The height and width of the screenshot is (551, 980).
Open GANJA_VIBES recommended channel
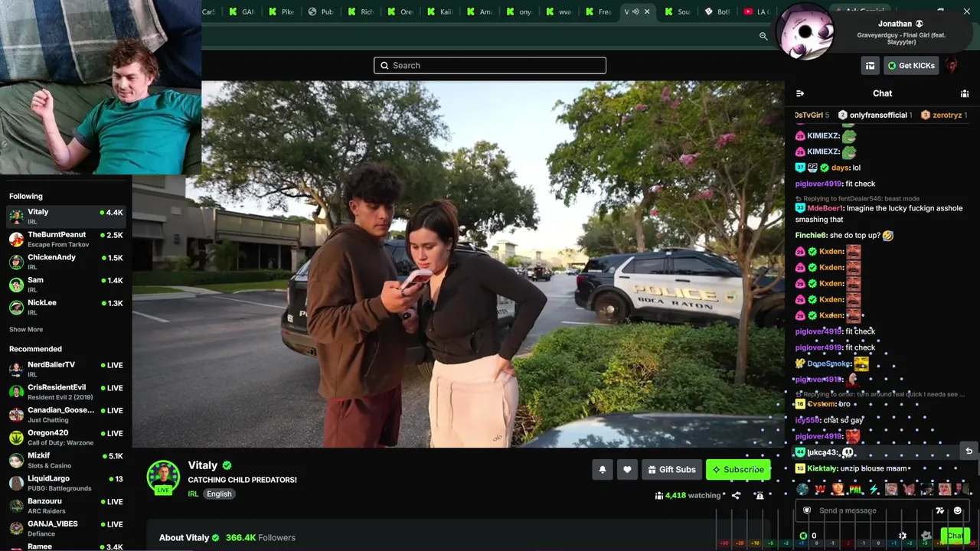click(x=66, y=528)
